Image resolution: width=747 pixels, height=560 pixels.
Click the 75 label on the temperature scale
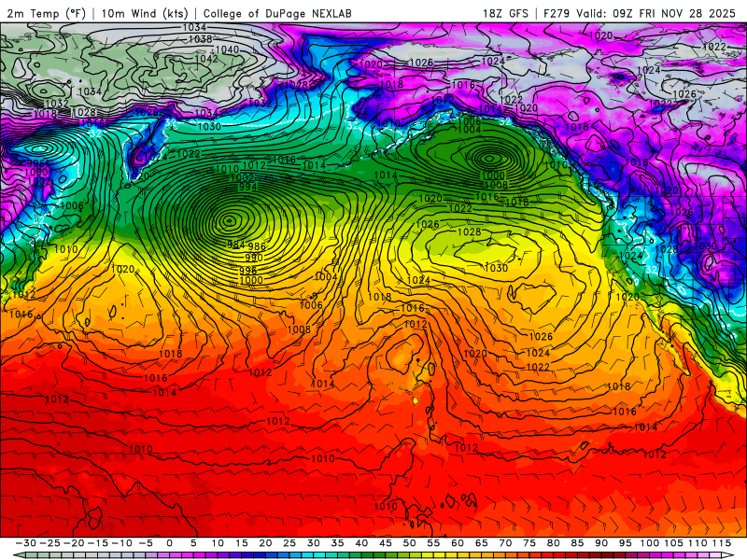(x=529, y=543)
